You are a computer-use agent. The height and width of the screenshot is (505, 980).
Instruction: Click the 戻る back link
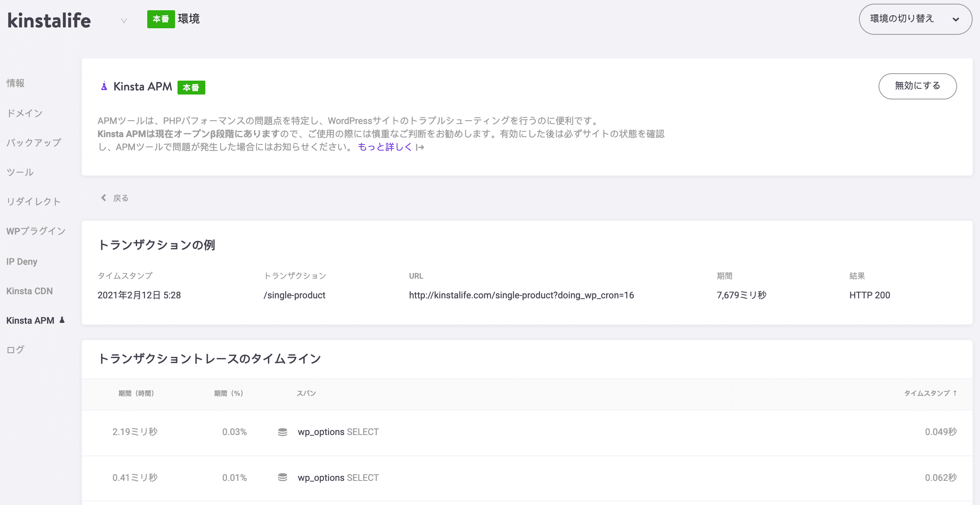(x=120, y=198)
